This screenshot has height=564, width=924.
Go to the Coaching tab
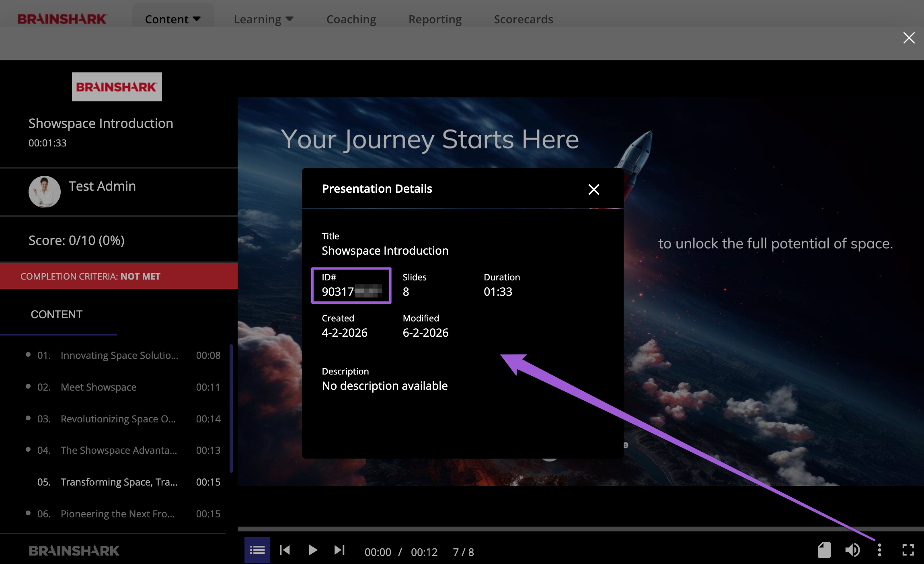(x=351, y=19)
